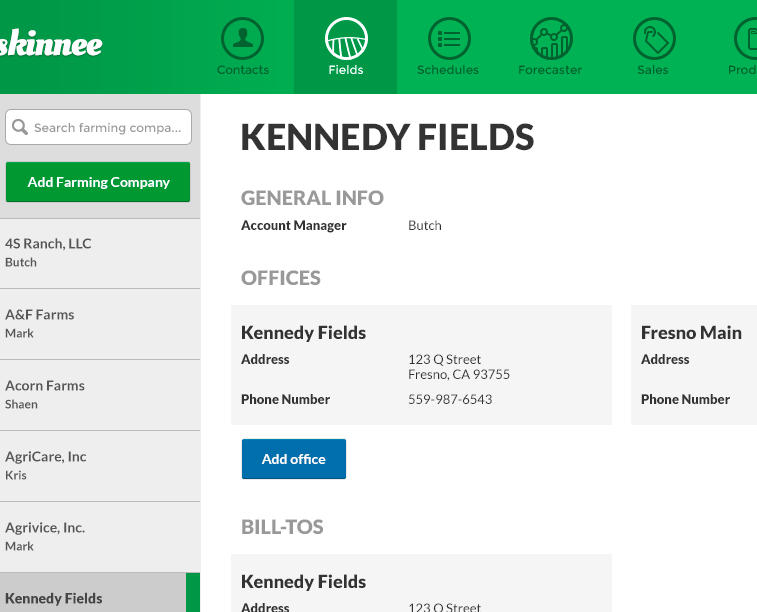
Task: Open the Sales tag icon
Action: (654, 39)
